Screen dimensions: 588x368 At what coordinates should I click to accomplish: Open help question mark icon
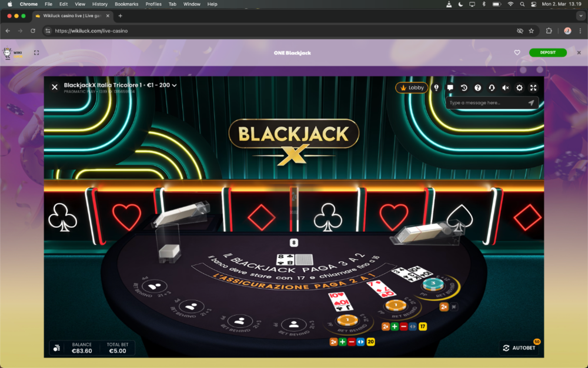pos(477,88)
